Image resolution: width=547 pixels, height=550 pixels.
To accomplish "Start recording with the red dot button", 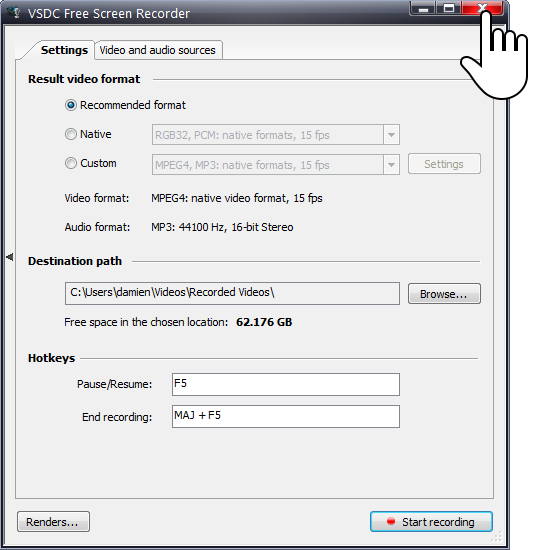I will point(431,522).
